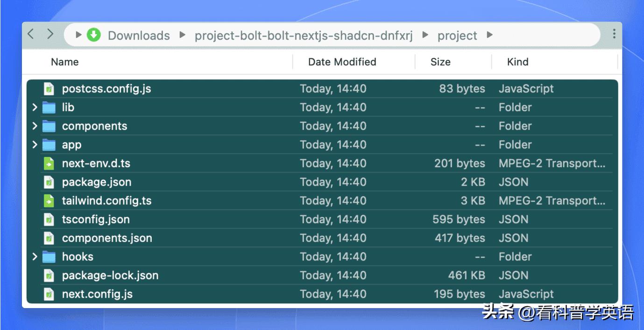Expand the app folder disclosure arrow

(35, 145)
